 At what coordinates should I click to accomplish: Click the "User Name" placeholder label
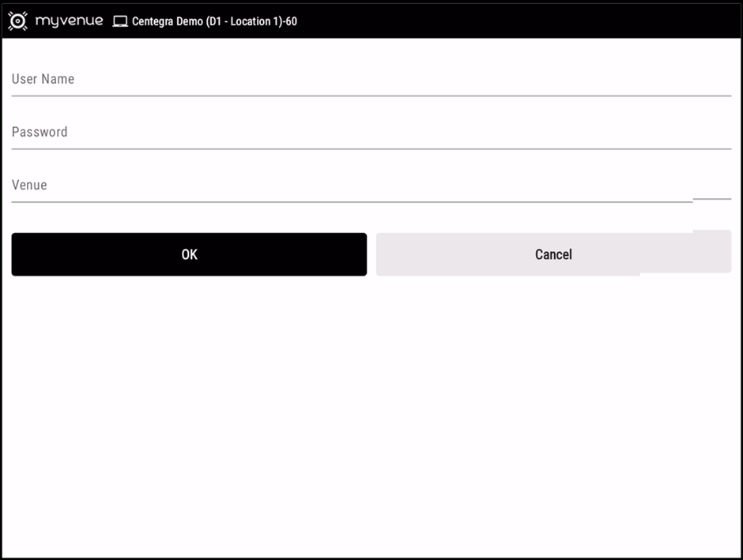[43, 79]
